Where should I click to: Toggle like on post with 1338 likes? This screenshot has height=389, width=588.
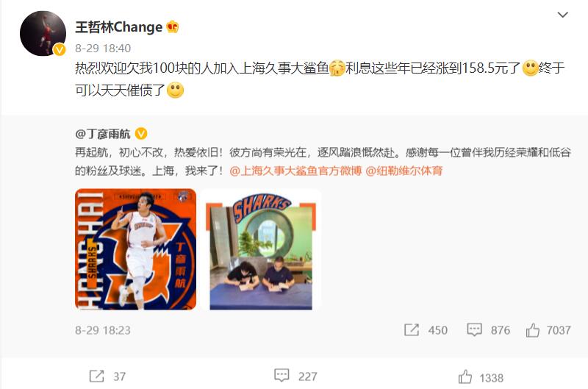pyautogui.click(x=465, y=376)
